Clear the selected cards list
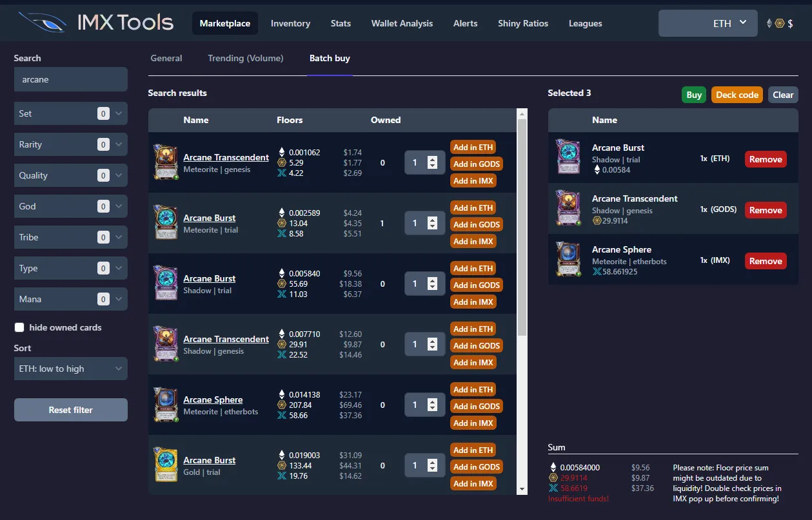 click(x=783, y=95)
